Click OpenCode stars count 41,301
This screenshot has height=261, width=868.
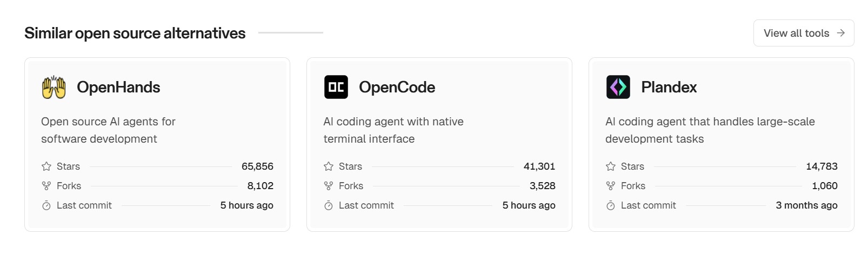539,166
